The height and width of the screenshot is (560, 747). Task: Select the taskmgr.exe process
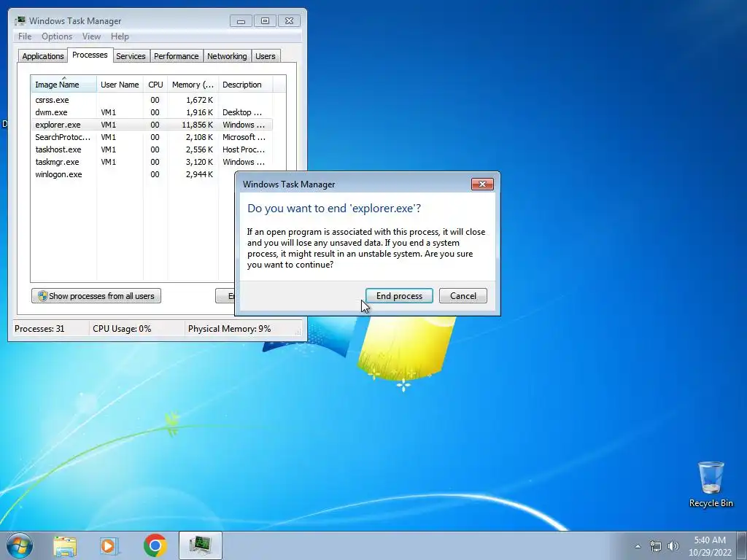click(152, 162)
